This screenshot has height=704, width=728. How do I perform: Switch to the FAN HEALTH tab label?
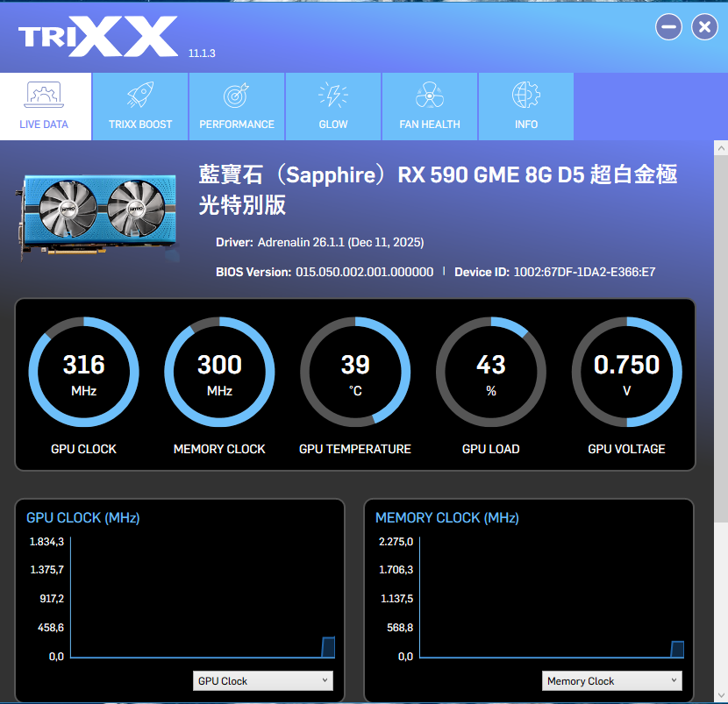[430, 124]
